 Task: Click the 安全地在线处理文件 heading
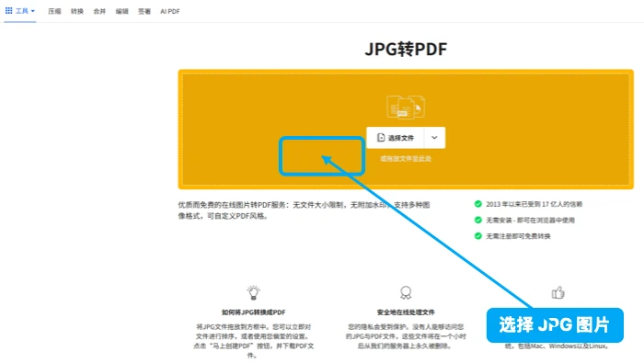[406, 312]
